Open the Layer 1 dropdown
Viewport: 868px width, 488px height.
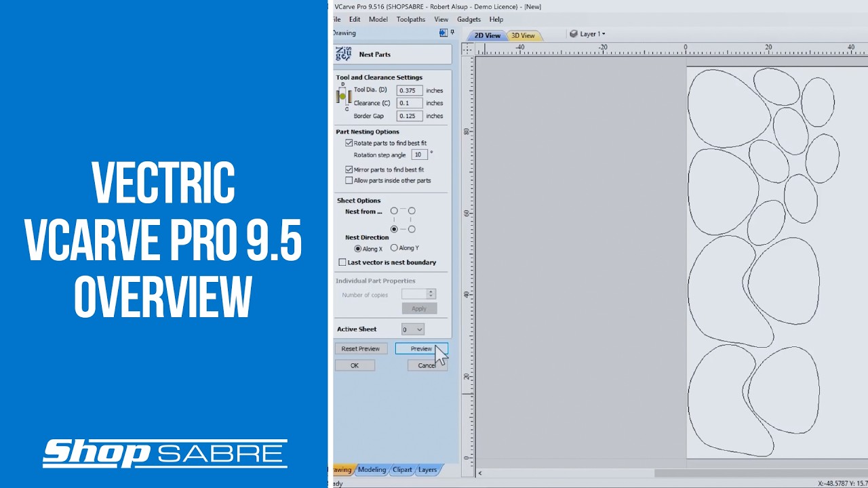[593, 34]
